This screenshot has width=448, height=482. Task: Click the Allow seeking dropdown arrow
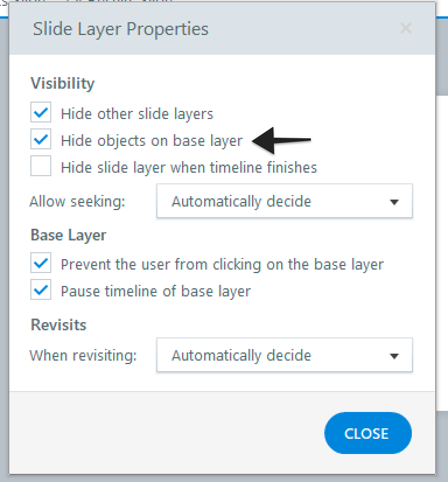coord(394,202)
